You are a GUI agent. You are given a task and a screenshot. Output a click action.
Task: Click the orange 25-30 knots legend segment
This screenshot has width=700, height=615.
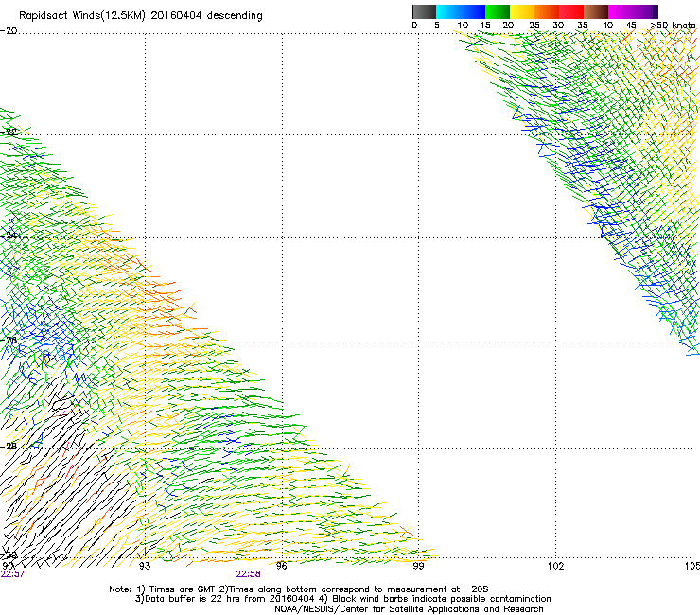click(547, 11)
